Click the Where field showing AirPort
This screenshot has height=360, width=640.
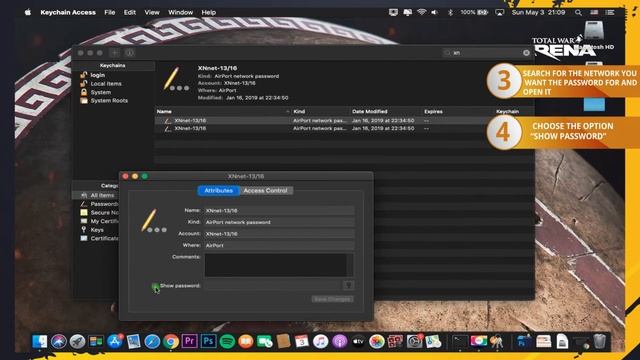pos(279,245)
